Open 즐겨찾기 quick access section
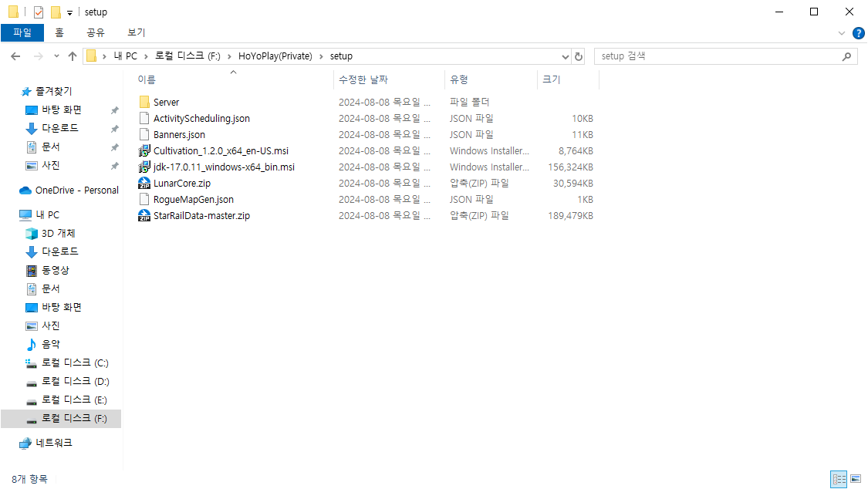 (46, 91)
